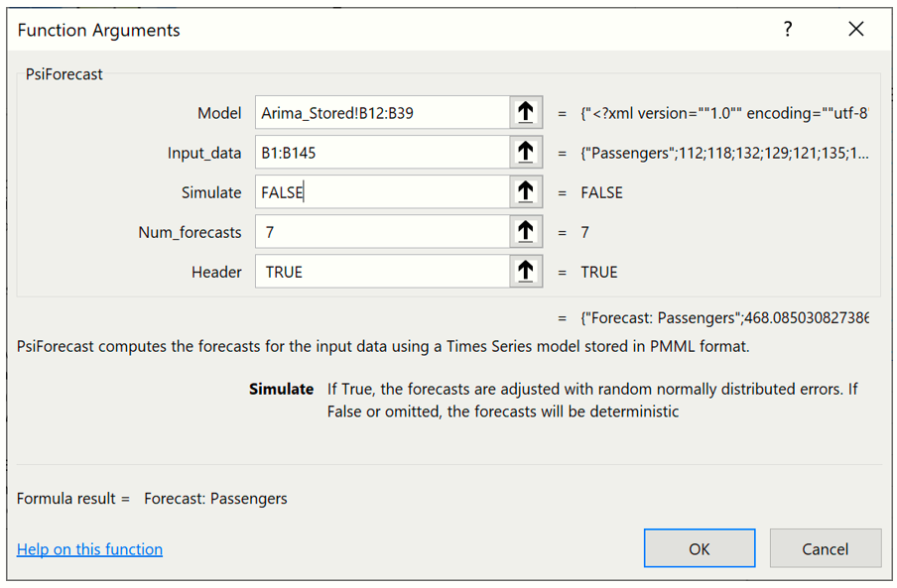
Task: Open dialog help with the question mark
Action: (788, 30)
